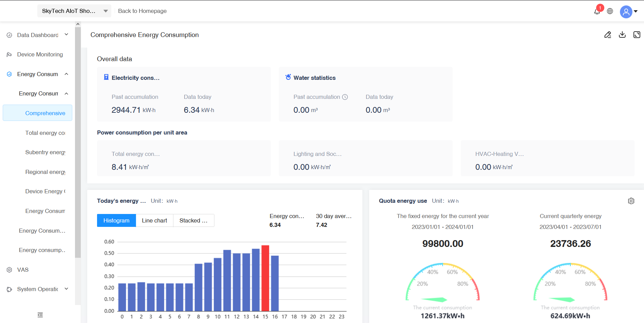Expand the Data Dashboard menu chevron
Viewport: 644px width, 323px height.
67,35
